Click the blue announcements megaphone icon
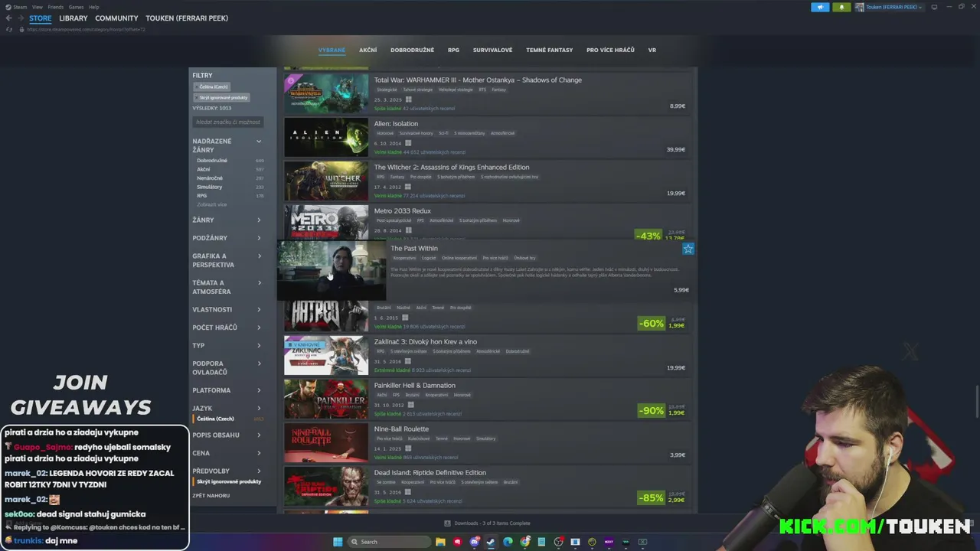Image resolution: width=980 pixels, height=551 pixels. coord(820,7)
